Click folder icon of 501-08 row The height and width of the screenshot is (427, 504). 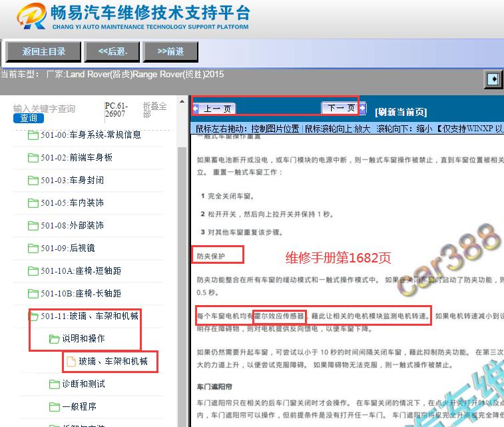[33, 226]
